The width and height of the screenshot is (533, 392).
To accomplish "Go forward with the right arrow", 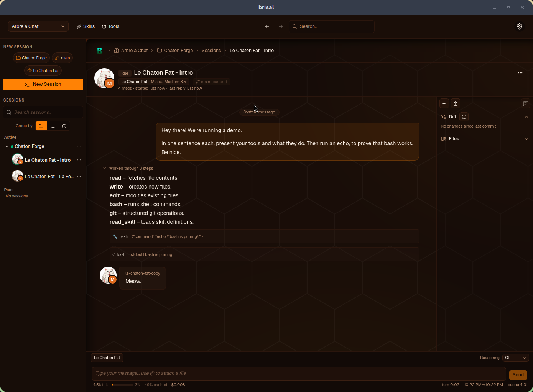I will [x=281, y=26].
